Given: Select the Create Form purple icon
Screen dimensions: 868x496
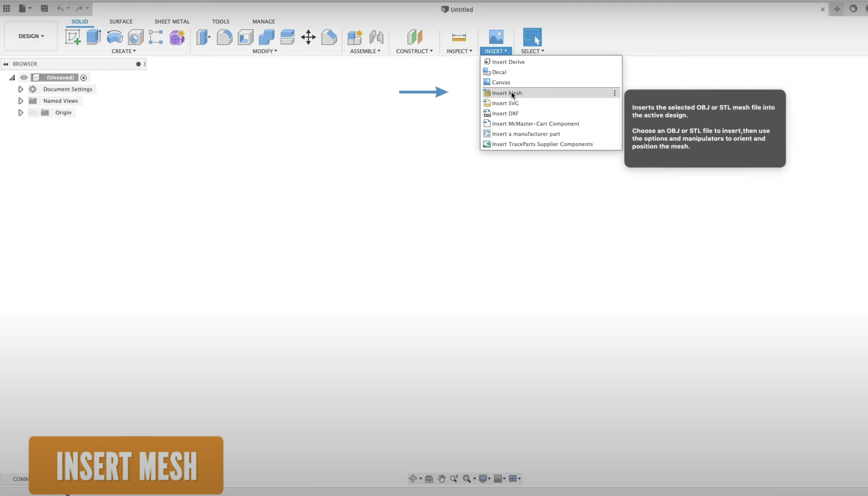Looking at the screenshot, I should (177, 37).
